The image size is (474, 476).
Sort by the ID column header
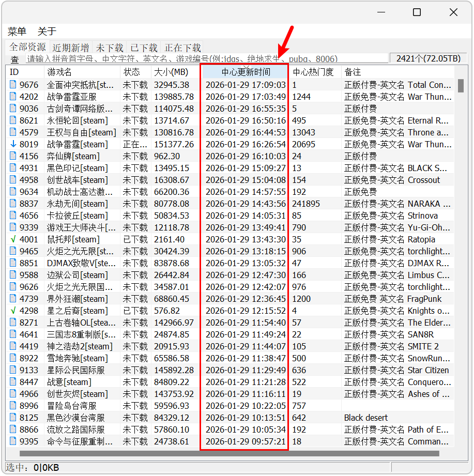tap(25, 72)
